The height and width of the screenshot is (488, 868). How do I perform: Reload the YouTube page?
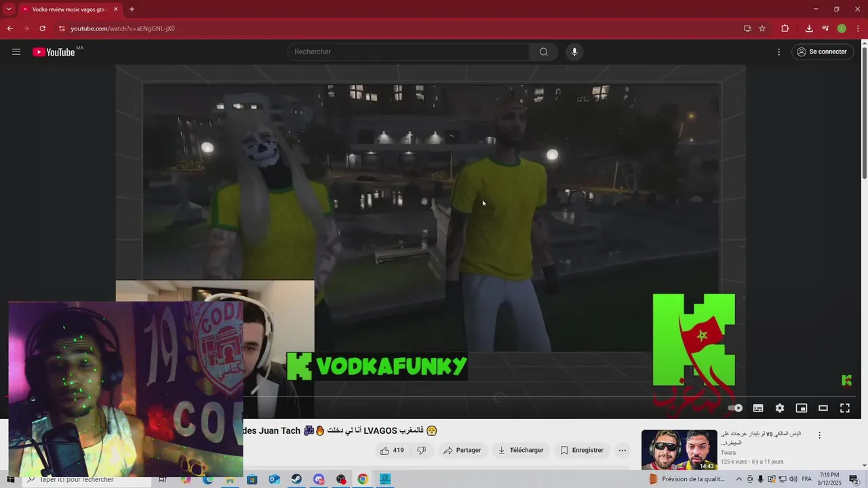(x=42, y=28)
